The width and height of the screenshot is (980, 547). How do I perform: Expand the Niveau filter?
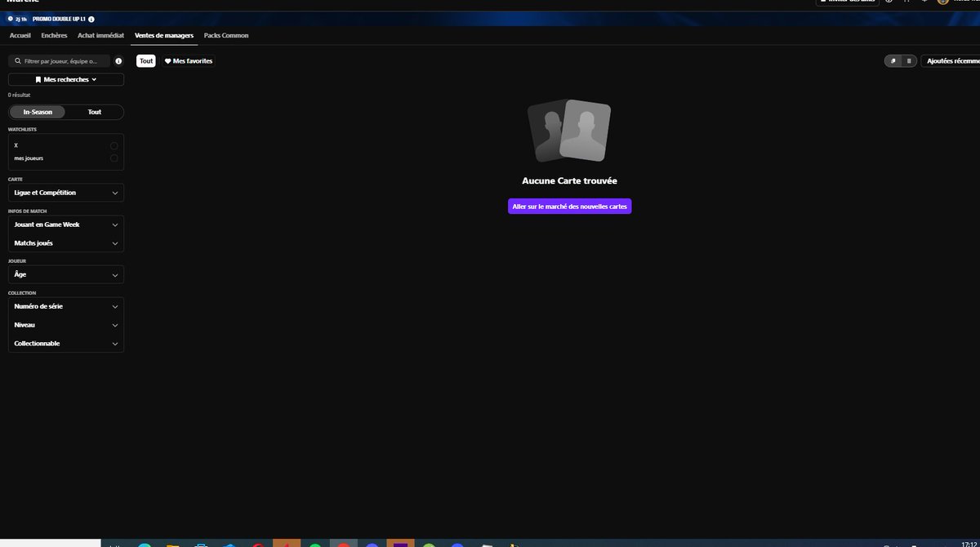[x=66, y=325]
